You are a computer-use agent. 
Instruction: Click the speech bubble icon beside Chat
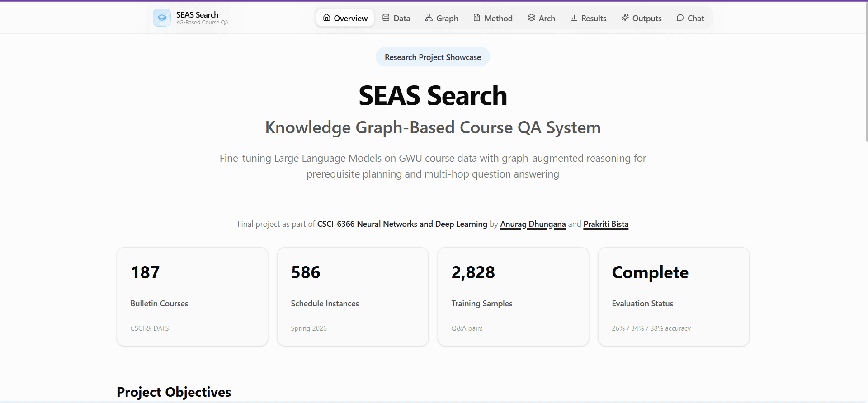pos(680,18)
